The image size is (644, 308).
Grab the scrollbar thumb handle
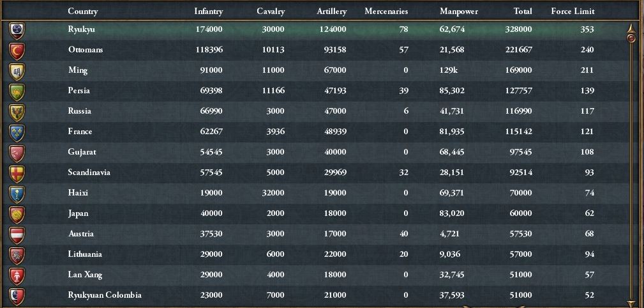[x=631, y=38]
